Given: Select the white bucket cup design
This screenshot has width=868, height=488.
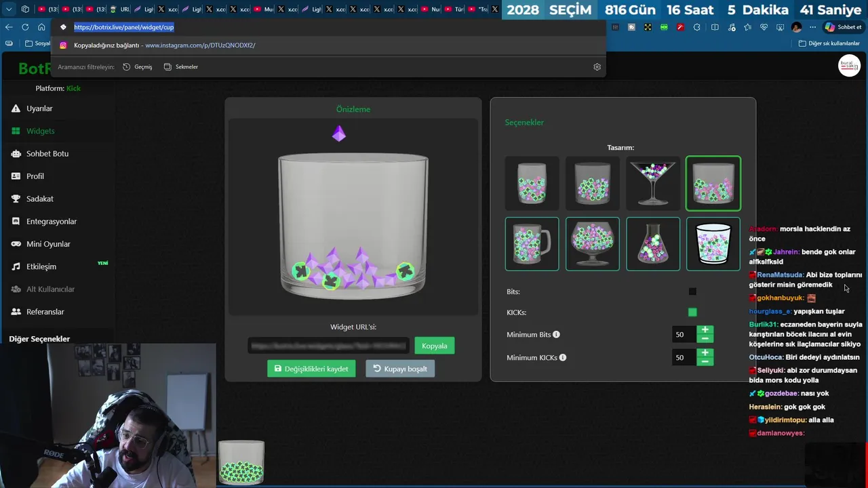Looking at the screenshot, I should (713, 244).
